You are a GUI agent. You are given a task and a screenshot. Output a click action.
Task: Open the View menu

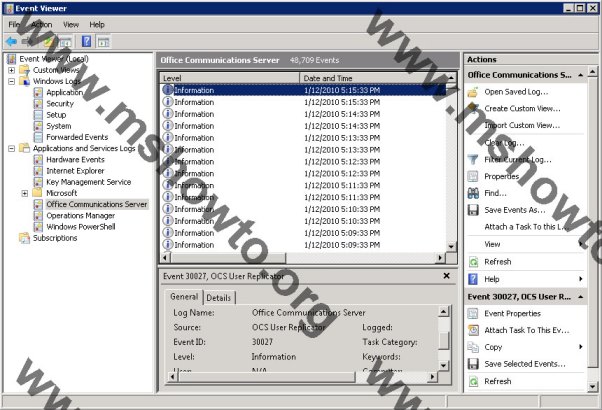pyautogui.click(x=71, y=25)
